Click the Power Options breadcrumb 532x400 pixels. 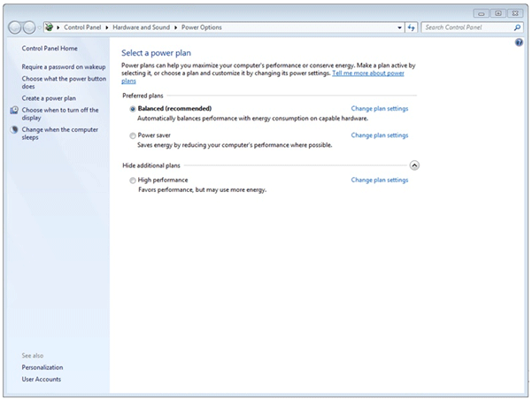click(202, 27)
